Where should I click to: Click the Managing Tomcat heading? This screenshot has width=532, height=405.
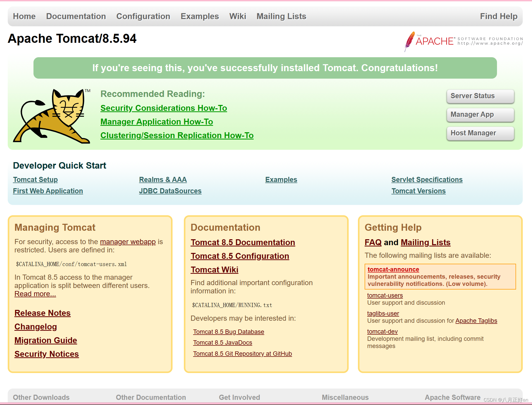pyautogui.click(x=55, y=227)
